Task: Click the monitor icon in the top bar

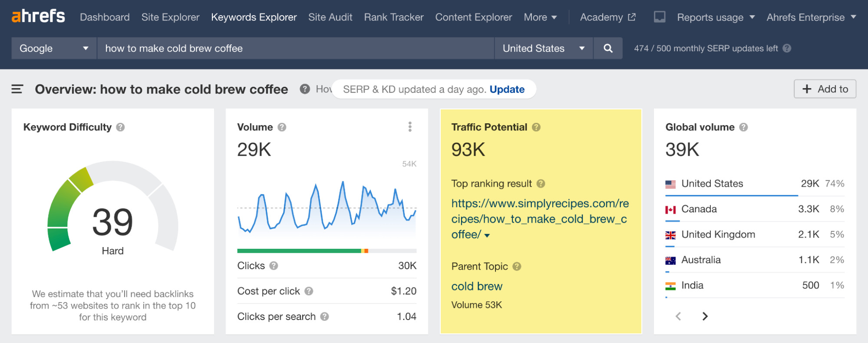Action: click(x=660, y=17)
